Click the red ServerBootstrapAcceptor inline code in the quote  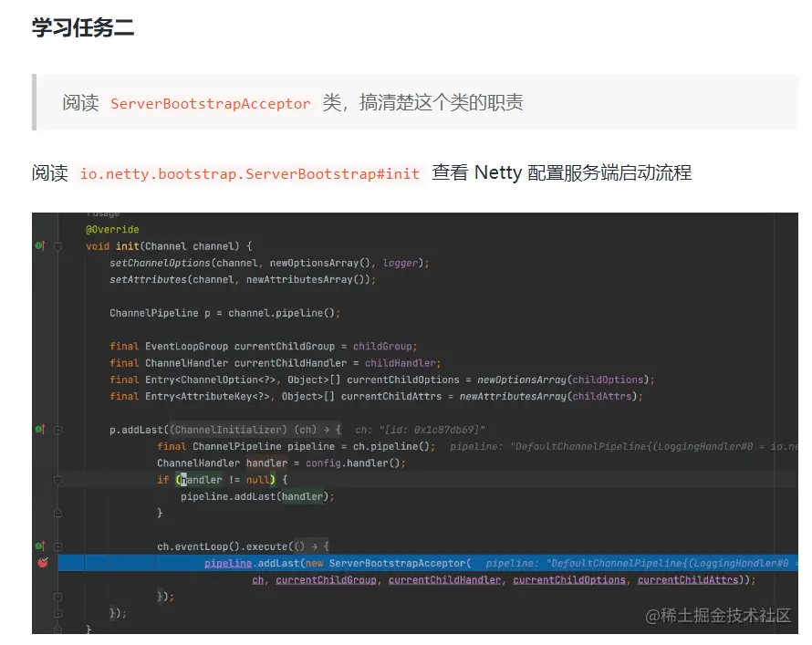click(210, 103)
